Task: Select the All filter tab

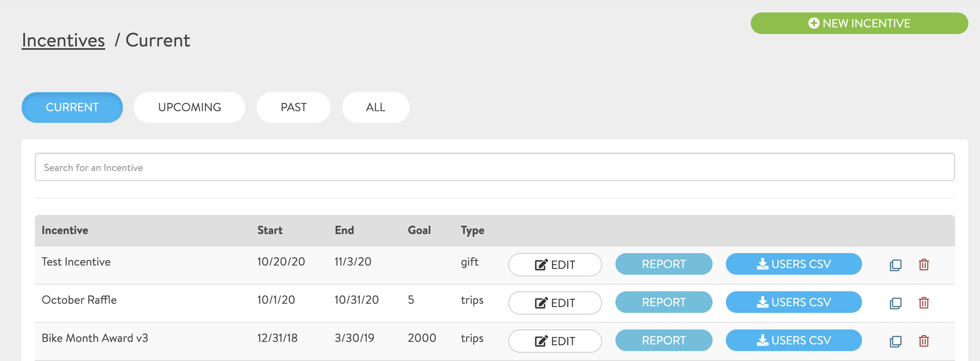Action: [x=375, y=107]
